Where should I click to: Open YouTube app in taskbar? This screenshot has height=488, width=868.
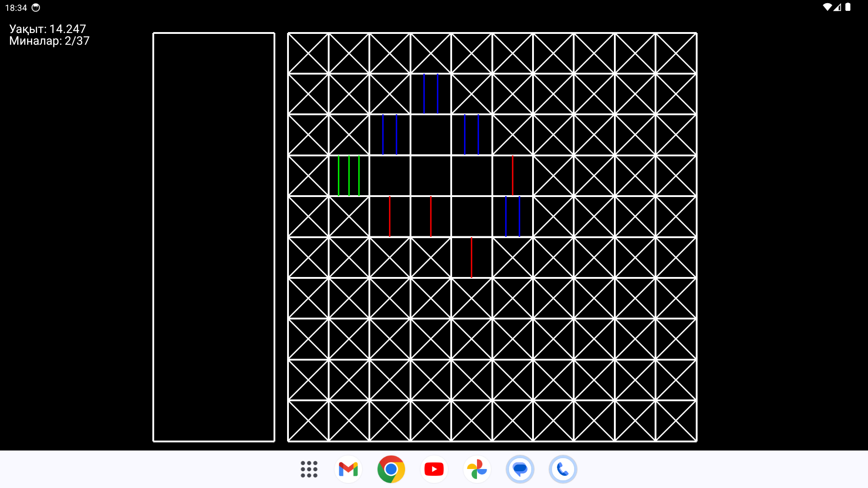coord(434,469)
